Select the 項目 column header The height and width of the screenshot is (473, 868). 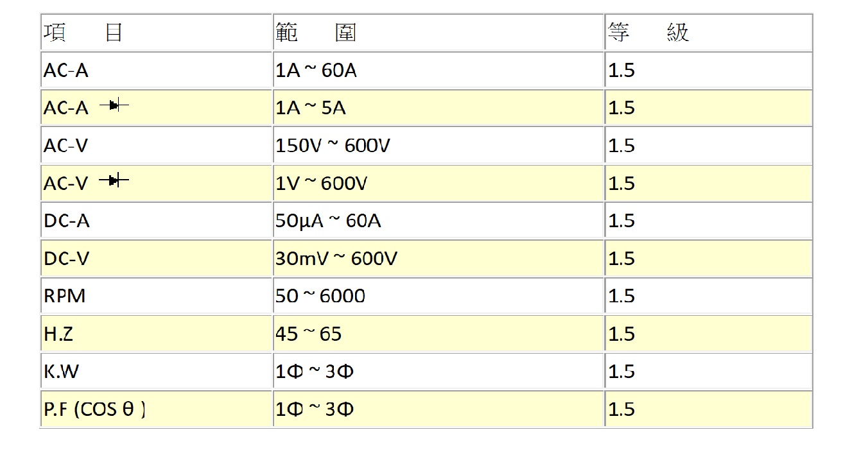click(x=156, y=32)
